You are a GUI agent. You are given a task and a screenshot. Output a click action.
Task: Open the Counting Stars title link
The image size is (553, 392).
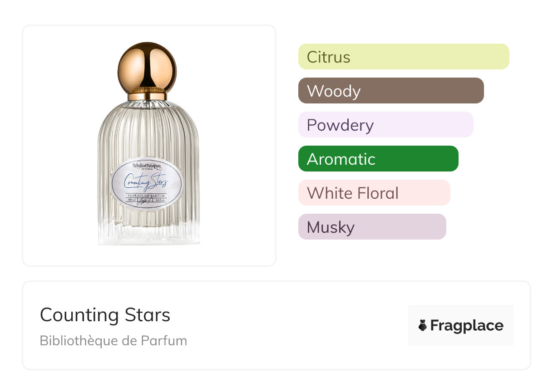pyautogui.click(x=105, y=315)
